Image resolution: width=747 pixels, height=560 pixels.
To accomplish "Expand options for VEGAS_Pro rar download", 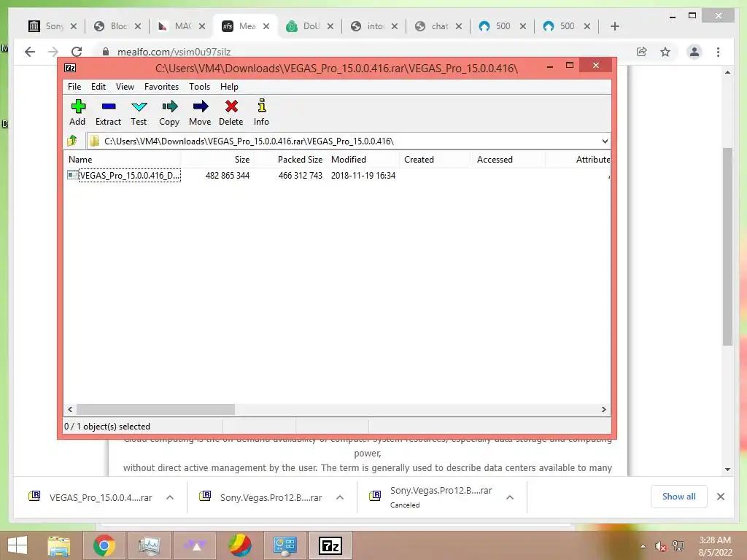I will pos(169,497).
